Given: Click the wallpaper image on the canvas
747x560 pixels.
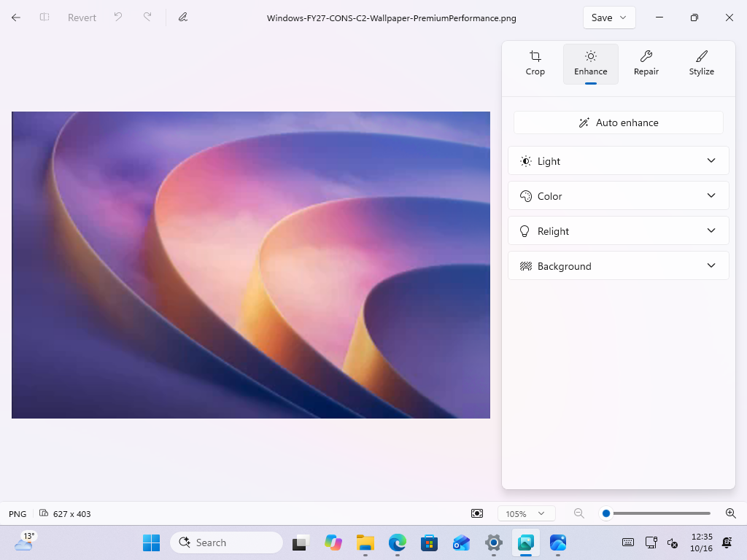Looking at the screenshot, I should (x=251, y=265).
